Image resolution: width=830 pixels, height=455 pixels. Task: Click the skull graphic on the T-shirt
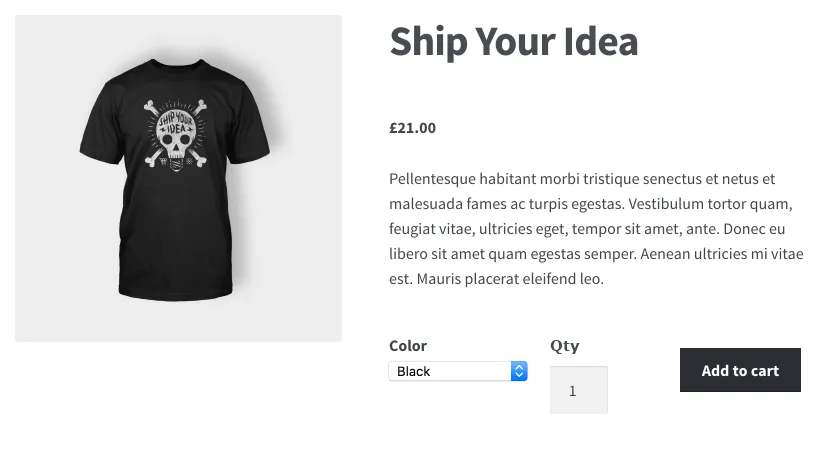pyautogui.click(x=176, y=134)
